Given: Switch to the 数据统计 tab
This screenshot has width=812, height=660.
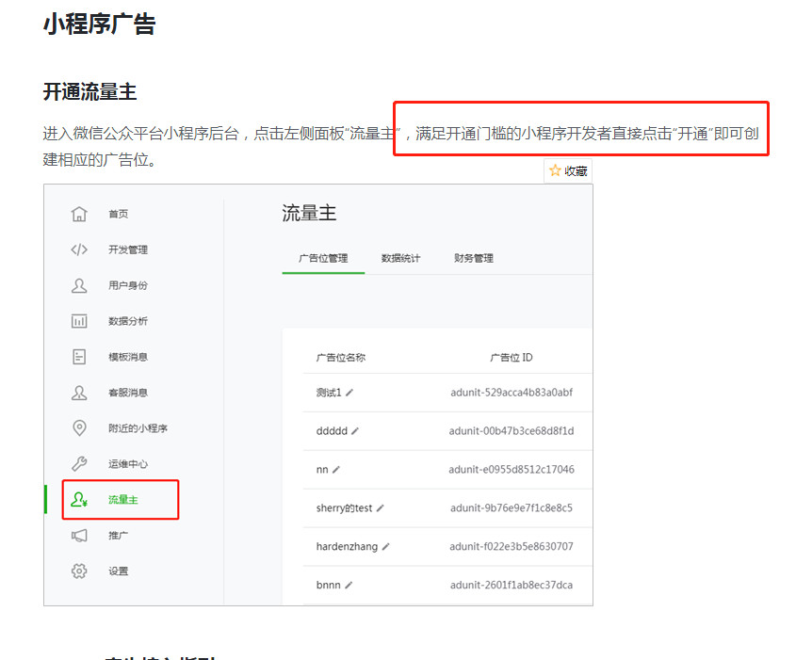Looking at the screenshot, I should 401,258.
